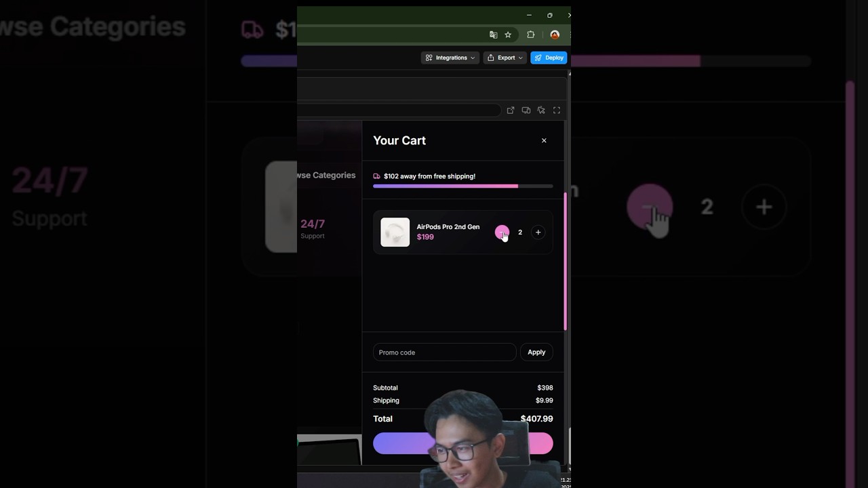Increase AirPods Pro quantity with plus button
Screen dimensions: 868x488
(x=538, y=232)
